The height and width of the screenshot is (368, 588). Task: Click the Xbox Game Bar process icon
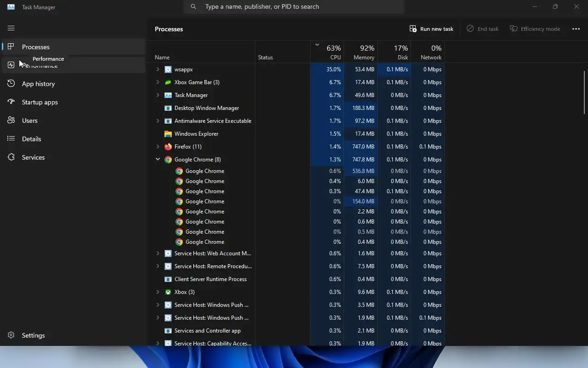pyautogui.click(x=168, y=82)
